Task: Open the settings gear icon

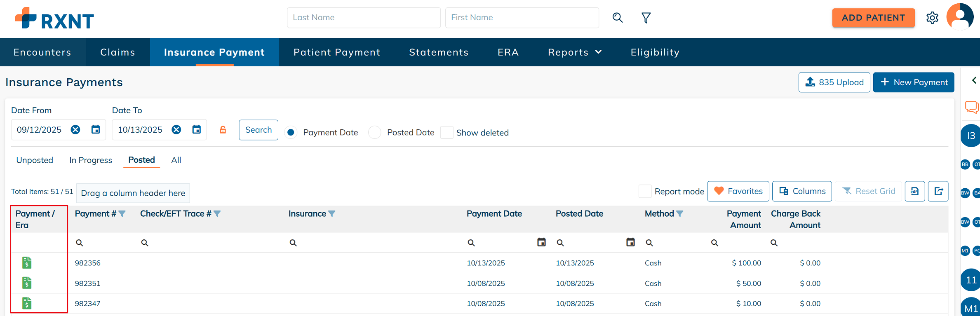Action: pos(932,18)
